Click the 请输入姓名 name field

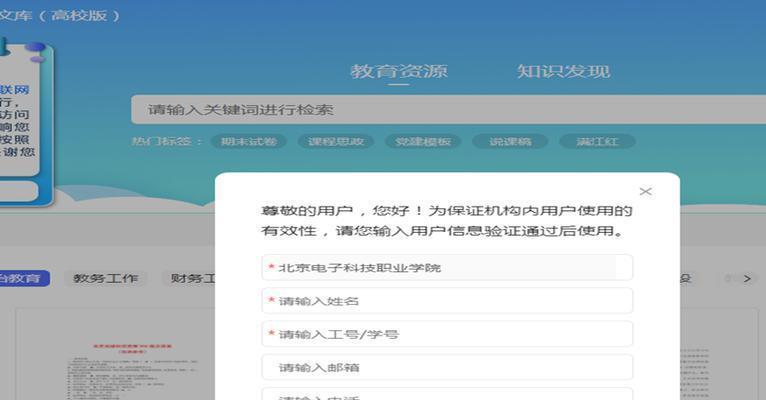pos(447,301)
